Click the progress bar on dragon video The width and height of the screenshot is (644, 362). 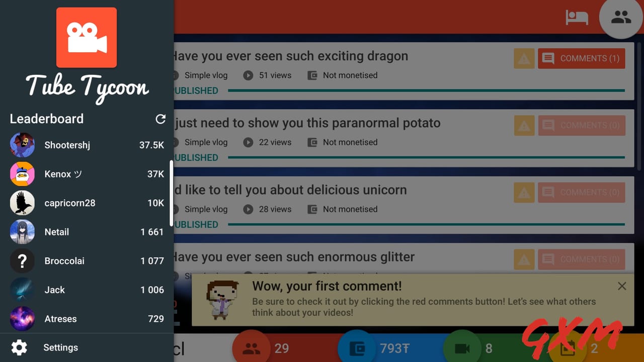426,90
